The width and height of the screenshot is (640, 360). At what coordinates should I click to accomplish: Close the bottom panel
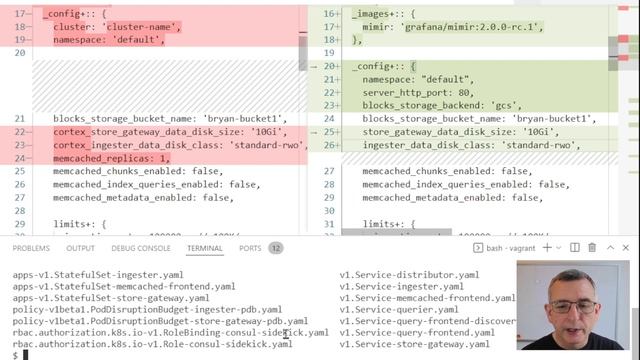(x=626, y=248)
